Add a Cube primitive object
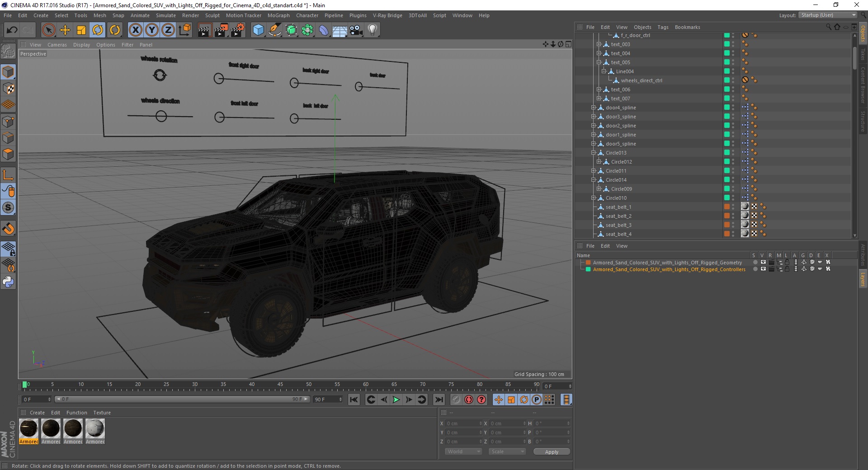868x470 pixels. point(258,30)
